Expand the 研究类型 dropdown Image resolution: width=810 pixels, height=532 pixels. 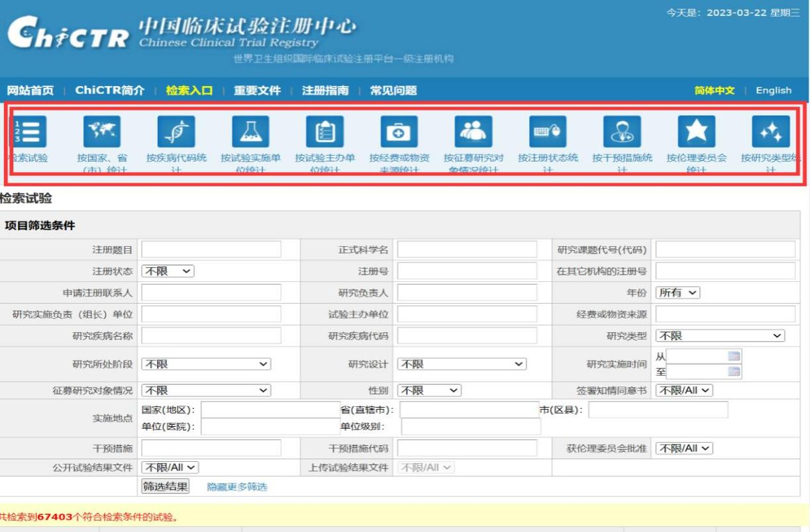(x=719, y=336)
